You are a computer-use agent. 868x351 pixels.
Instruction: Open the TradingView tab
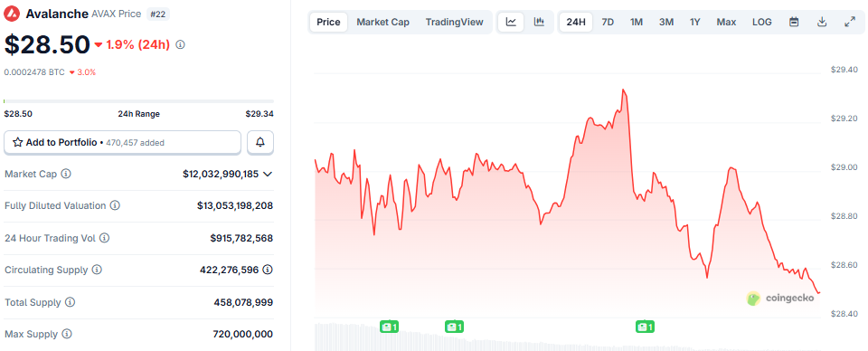[455, 22]
